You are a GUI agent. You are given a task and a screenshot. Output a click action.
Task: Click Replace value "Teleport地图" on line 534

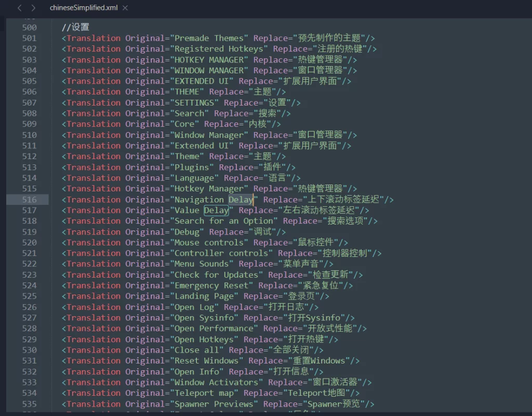(x=316, y=393)
